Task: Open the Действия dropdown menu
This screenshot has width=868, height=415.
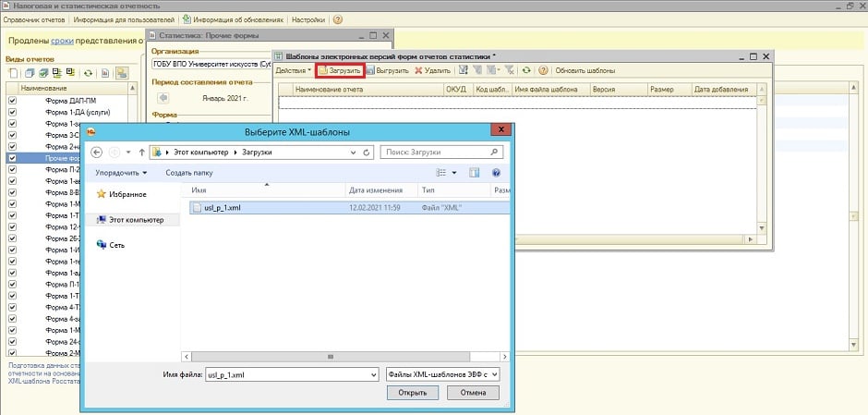Action: pos(294,70)
